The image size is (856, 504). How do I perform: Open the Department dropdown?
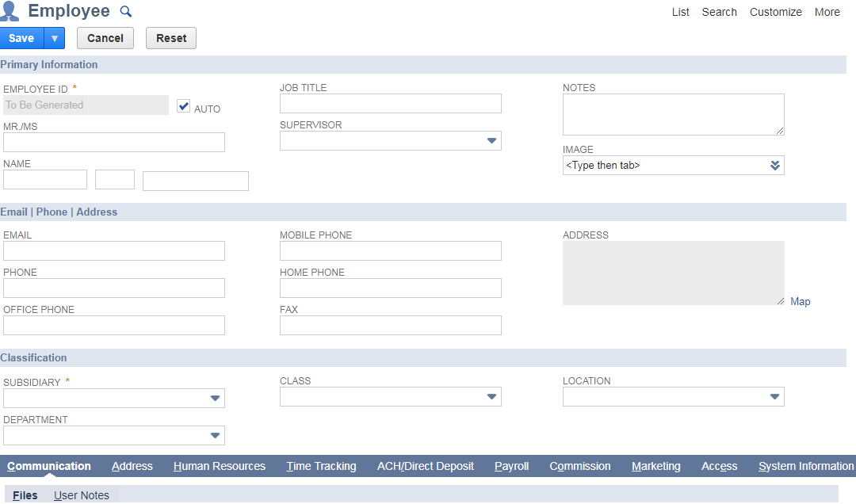pos(215,436)
